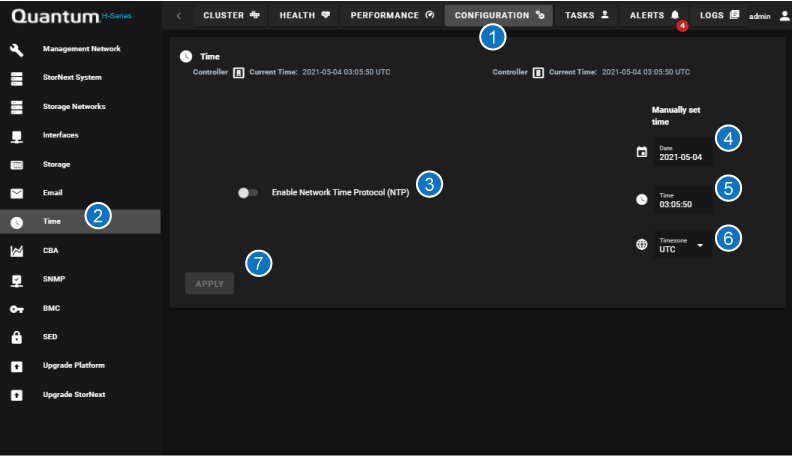
Task: Click the alerts bell icon
Action: (675, 16)
